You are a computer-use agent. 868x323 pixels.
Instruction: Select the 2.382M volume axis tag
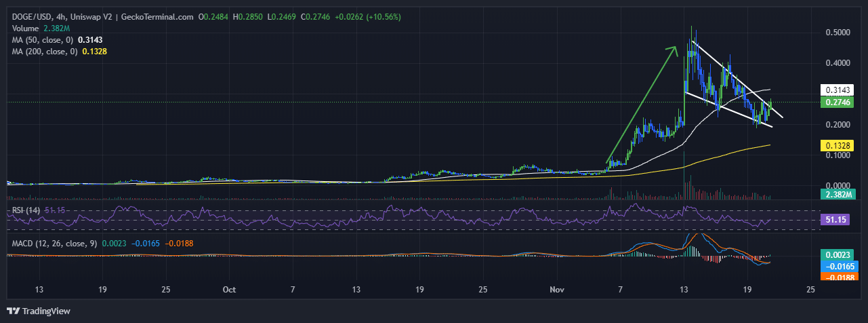(838, 195)
